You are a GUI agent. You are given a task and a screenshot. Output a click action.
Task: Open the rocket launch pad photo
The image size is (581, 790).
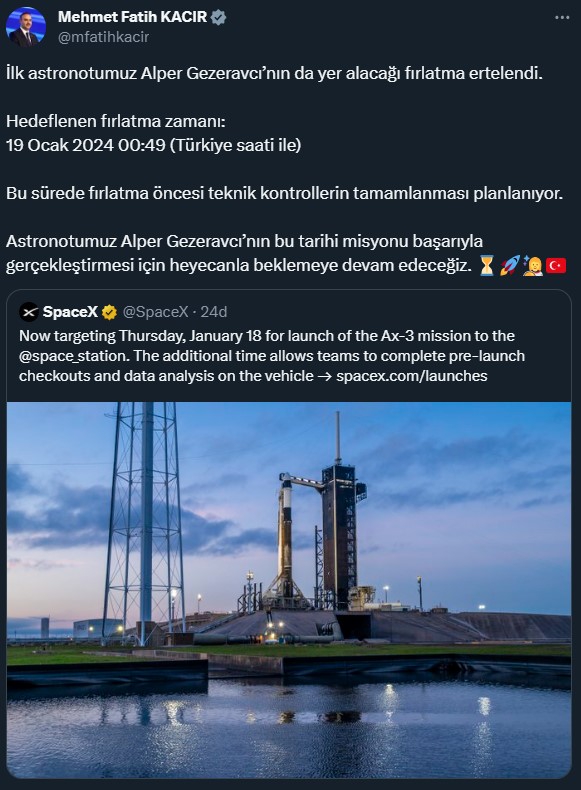tap(289, 589)
